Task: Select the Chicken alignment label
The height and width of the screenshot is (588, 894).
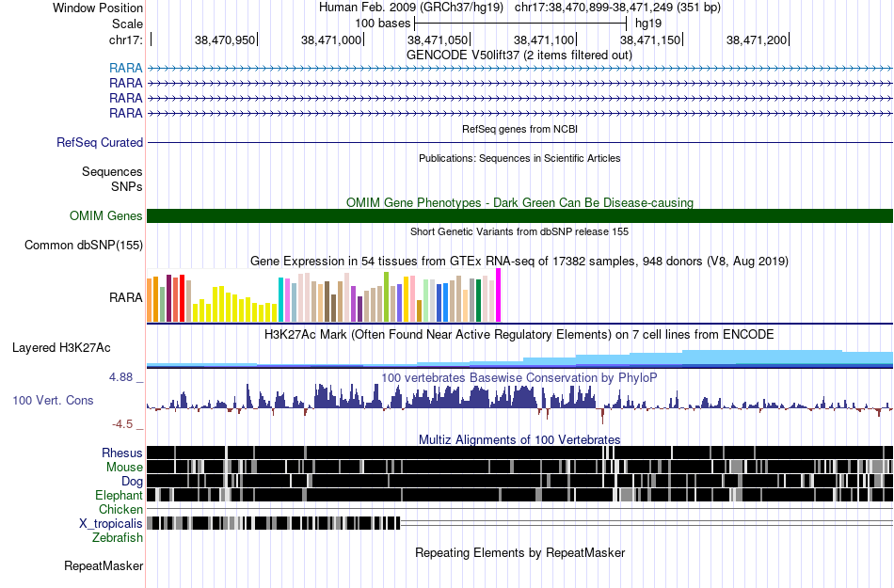Action: pyautogui.click(x=120, y=509)
